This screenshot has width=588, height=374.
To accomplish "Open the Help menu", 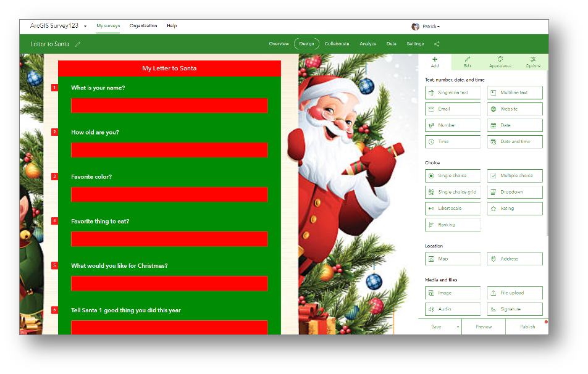I will point(172,26).
